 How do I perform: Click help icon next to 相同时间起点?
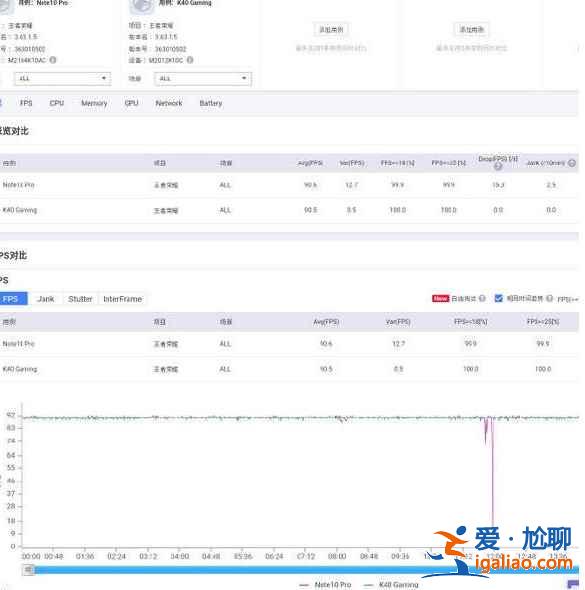coord(549,298)
